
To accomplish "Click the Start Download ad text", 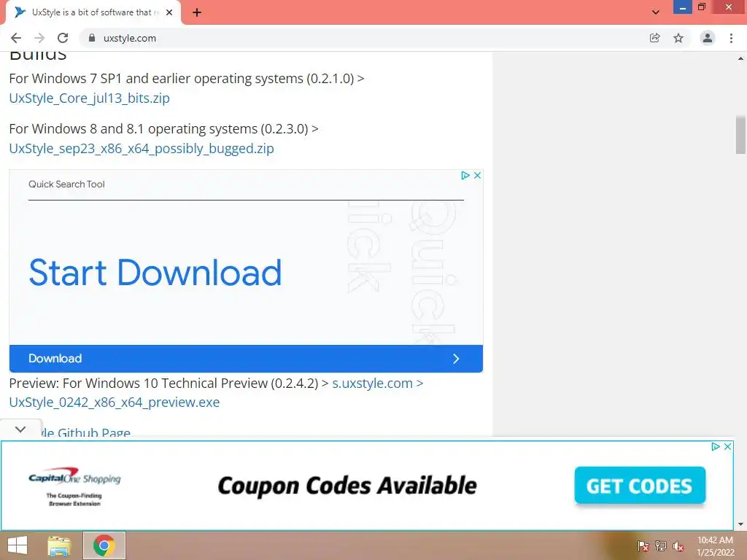I will click(x=155, y=273).
